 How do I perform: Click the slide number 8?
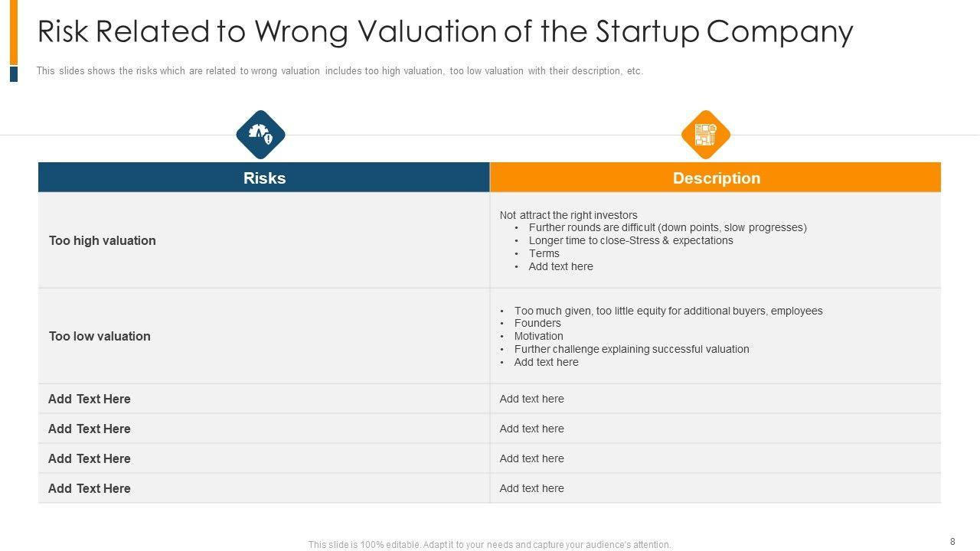[x=952, y=542]
